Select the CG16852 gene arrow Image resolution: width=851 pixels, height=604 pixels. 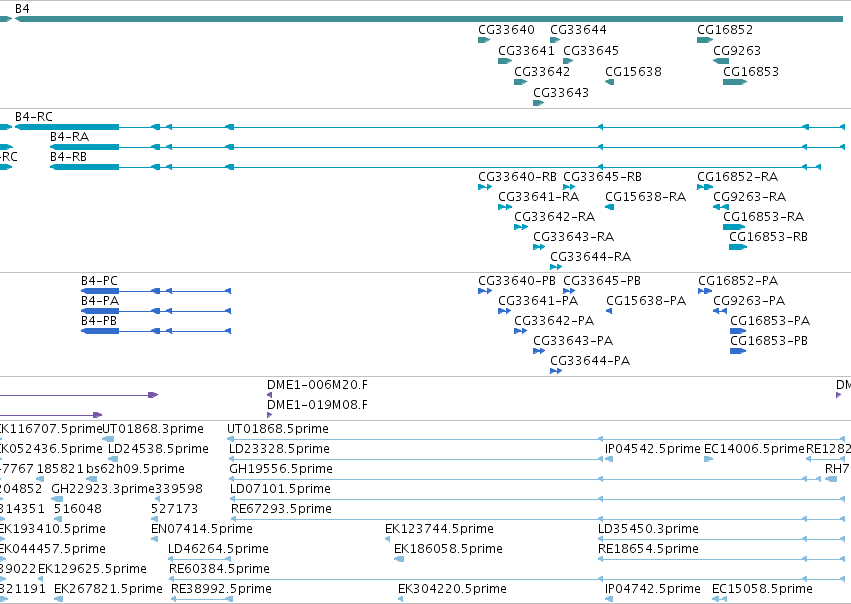705,40
